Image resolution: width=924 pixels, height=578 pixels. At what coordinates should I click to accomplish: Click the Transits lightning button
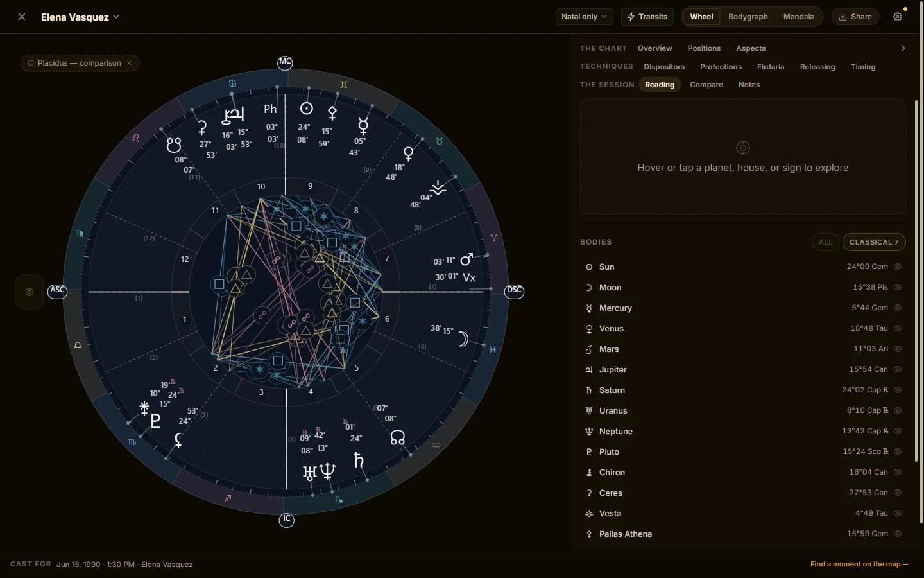647,17
